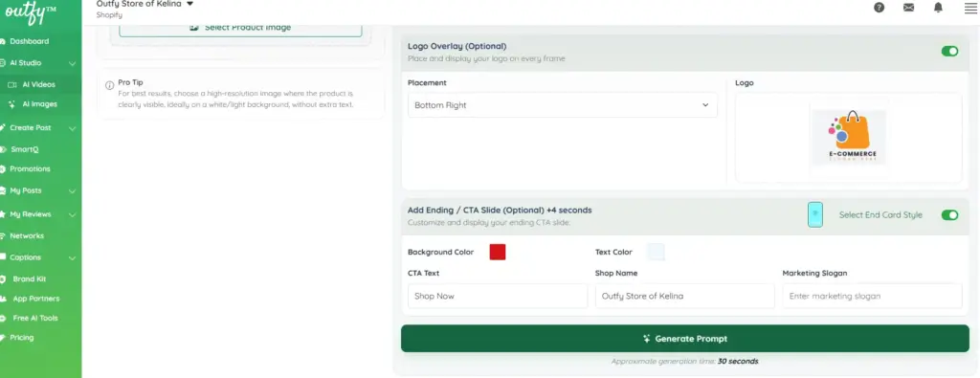The width and height of the screenshot is (980, 378).
Task: Pick the light Text Color swatch
Action: pyautogui.click(x=656, y=252)
